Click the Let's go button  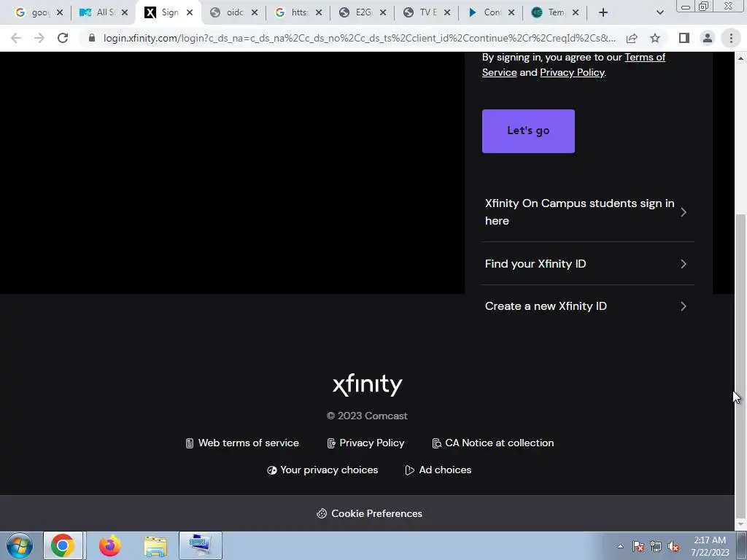pyautogui.click(x=528, y=131)
